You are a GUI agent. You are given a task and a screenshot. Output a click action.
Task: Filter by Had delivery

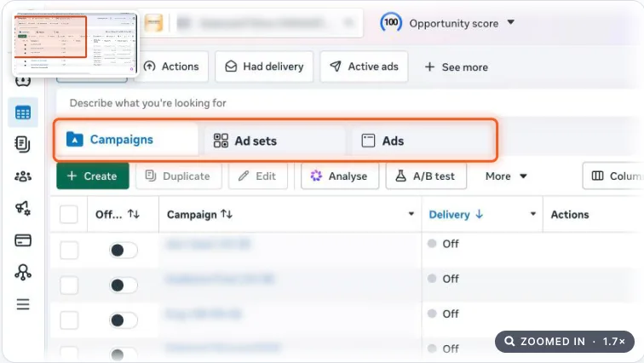point(264,66)
